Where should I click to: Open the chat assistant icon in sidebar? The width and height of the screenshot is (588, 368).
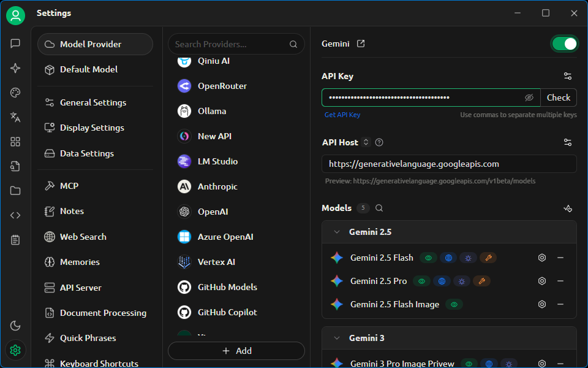(15, 44)
